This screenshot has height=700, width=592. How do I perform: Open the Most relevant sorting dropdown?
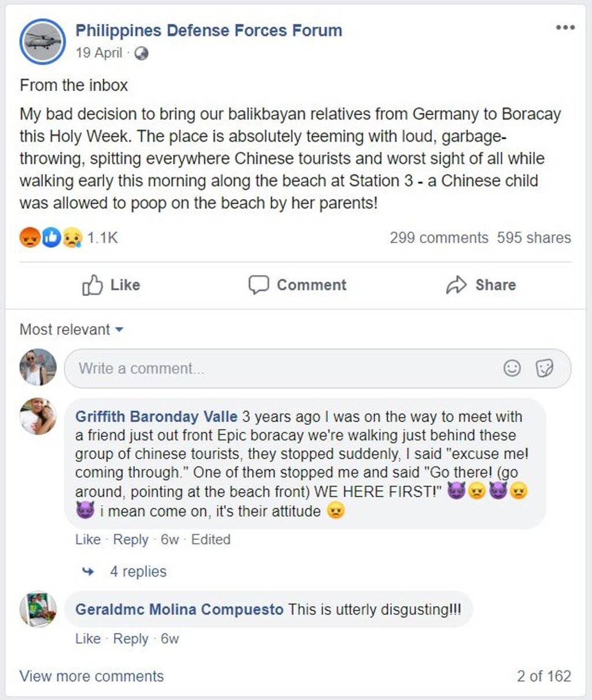69,329
